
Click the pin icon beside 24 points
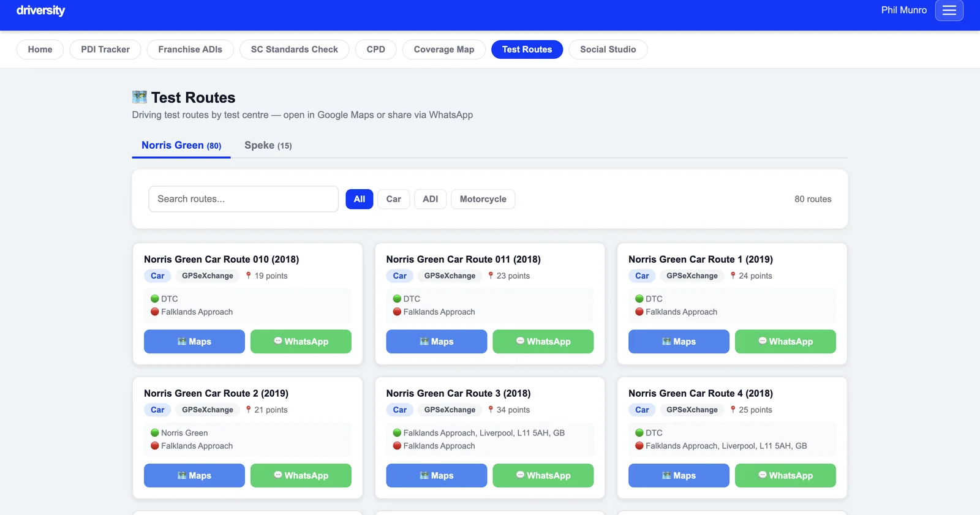(x=733, y=276)
